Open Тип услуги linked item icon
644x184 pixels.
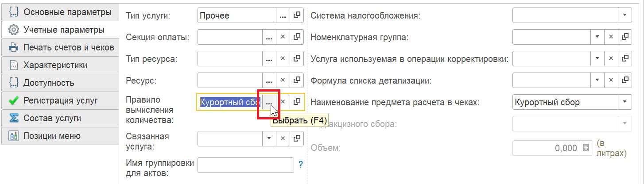pos(297,16)
